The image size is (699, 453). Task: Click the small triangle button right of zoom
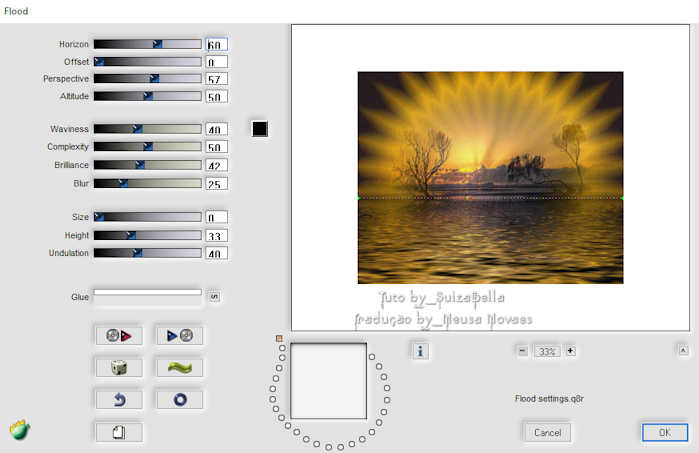683,350
